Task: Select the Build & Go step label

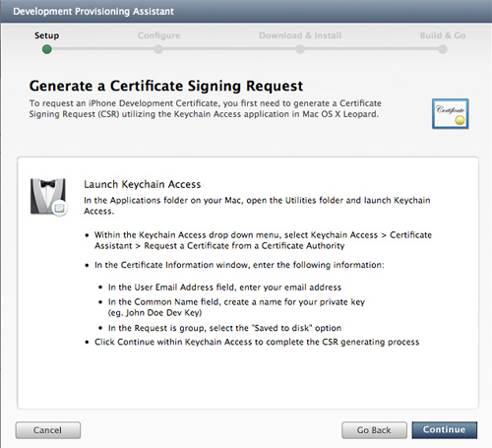Action: tap(443, 35)
